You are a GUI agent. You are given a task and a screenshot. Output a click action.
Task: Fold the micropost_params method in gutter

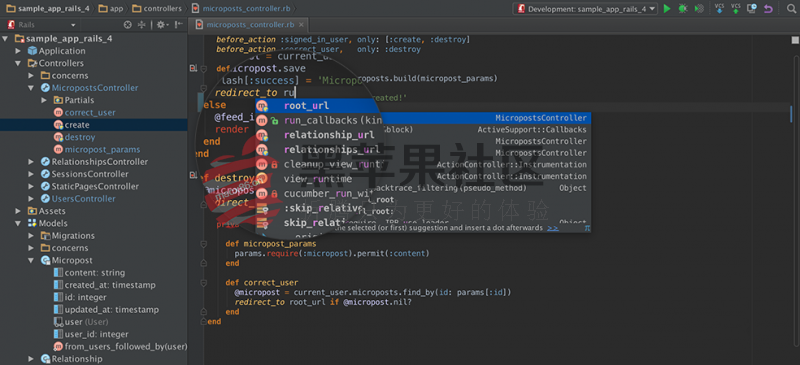(204, 244)
